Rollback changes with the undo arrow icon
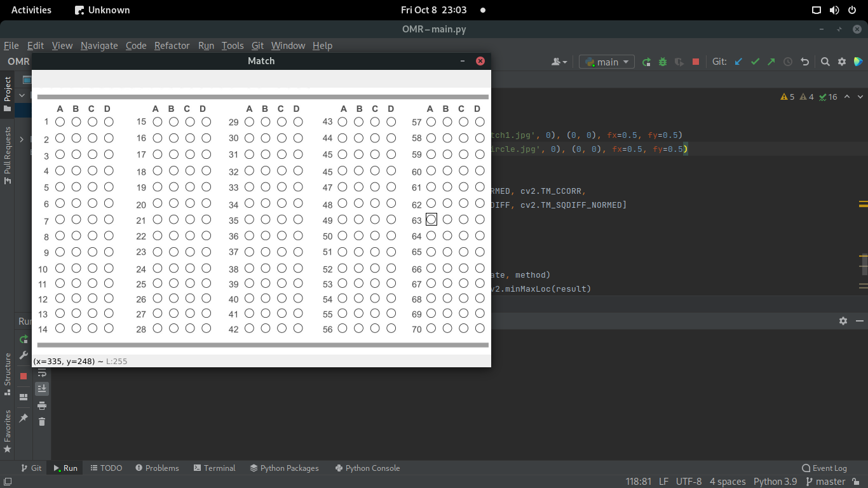The image size is (868, 488). pos(805,62)
